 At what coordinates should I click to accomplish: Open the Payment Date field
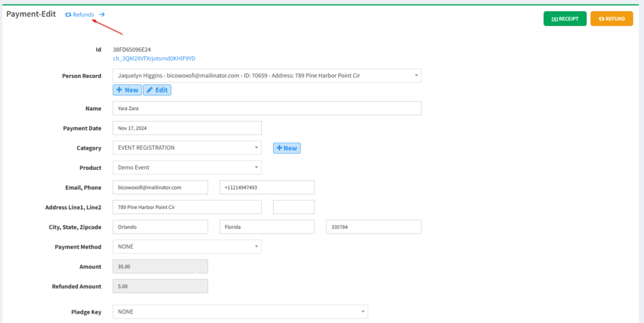[187, 128]
